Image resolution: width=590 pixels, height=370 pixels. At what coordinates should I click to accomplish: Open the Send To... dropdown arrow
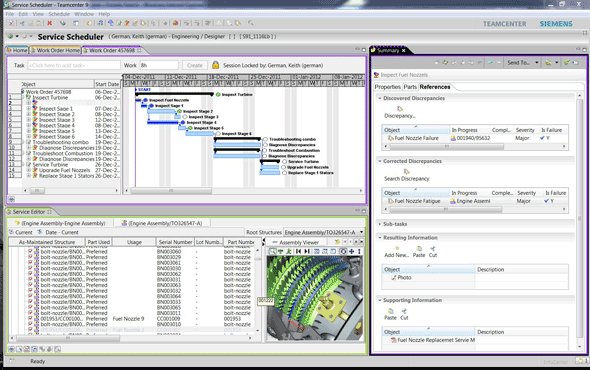[537, 62]
